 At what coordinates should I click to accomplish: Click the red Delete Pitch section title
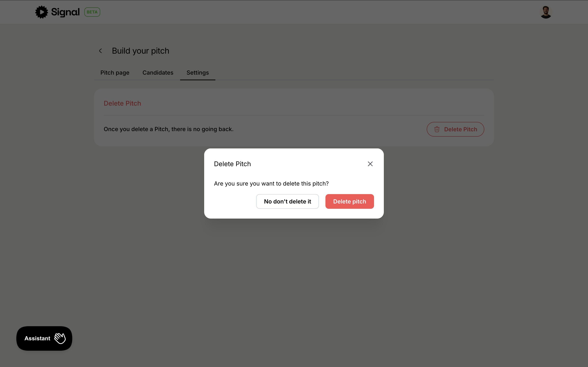(x=122, y=103)
